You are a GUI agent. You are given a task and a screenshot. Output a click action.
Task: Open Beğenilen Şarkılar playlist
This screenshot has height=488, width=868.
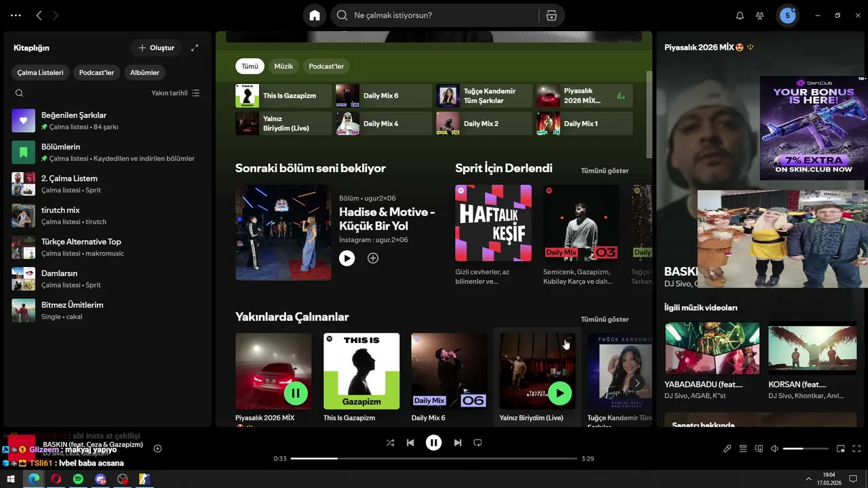[x=108, y=120]
